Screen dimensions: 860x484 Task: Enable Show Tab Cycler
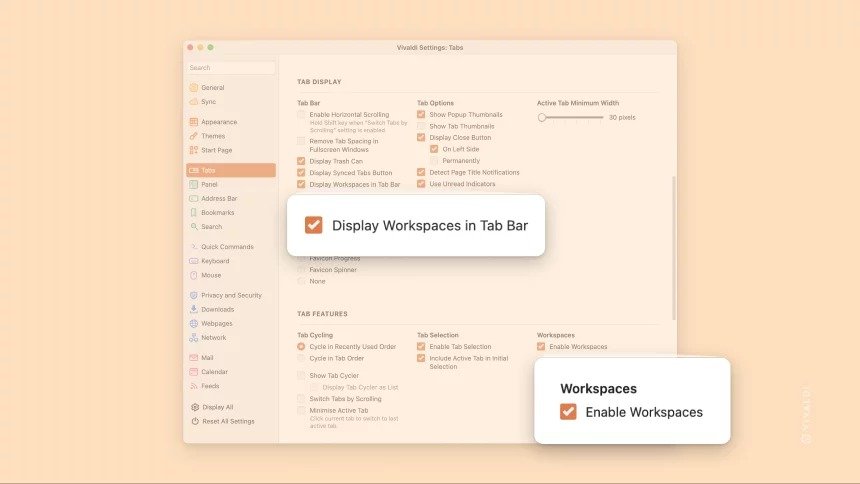301,375
